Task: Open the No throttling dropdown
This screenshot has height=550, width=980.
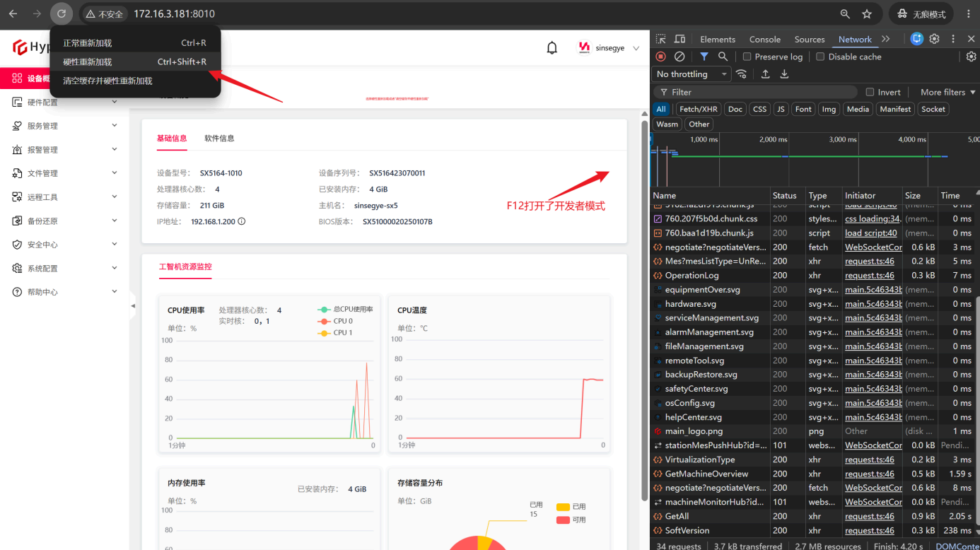Action: pyautogui.click(x=691, y=74)
